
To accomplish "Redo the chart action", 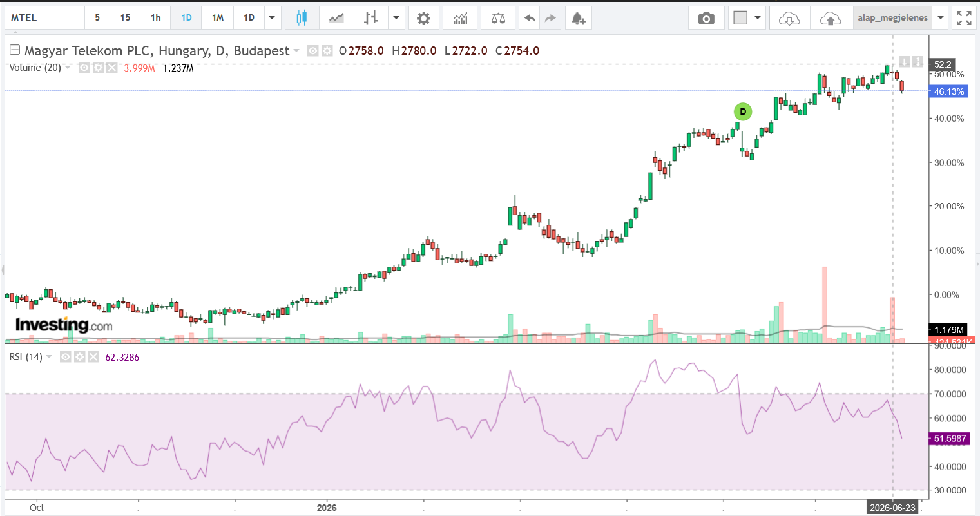I will (x=550, y=18).
